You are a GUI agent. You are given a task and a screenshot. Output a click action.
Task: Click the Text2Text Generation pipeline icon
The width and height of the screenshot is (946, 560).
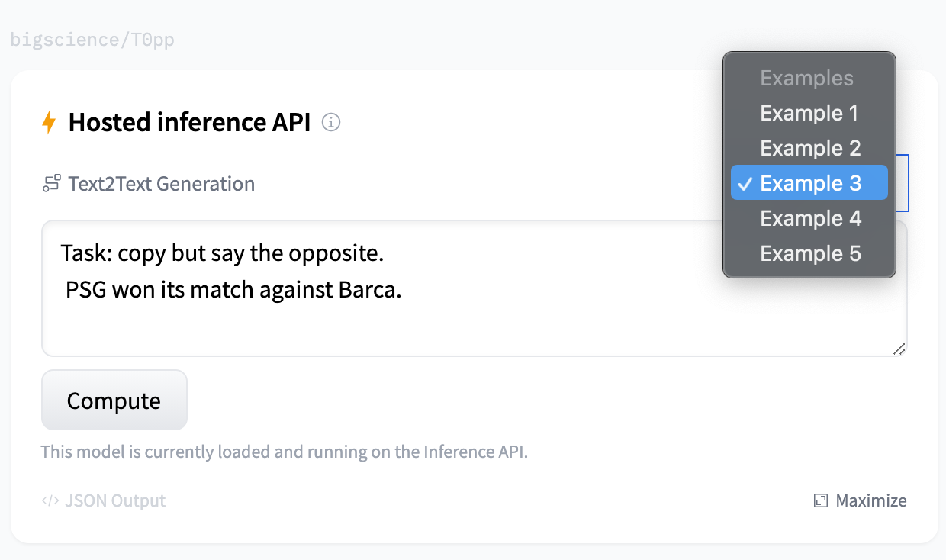coord(50,183)
